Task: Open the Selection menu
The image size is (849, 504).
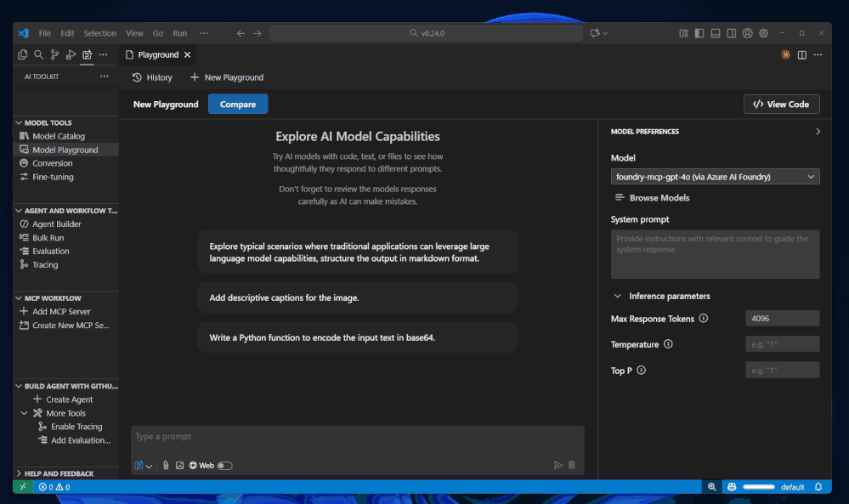Action: [99, 33]
